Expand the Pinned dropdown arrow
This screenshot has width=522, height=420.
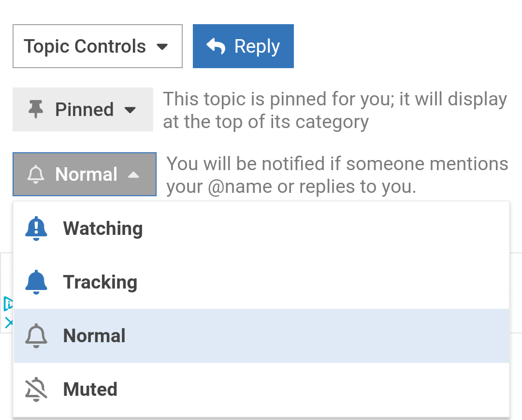(130, 110)
